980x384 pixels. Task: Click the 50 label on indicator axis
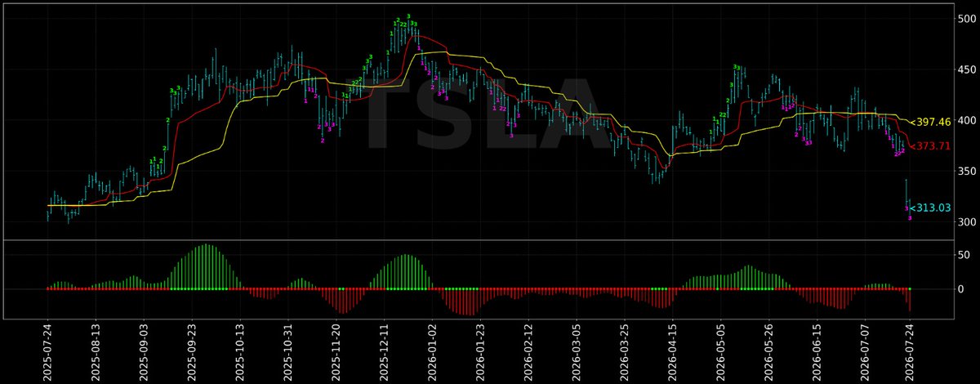[965, 256]
